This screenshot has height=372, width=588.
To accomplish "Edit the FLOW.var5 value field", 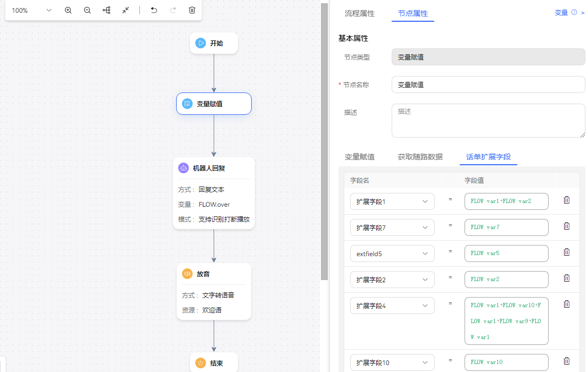I will (506, 253).
